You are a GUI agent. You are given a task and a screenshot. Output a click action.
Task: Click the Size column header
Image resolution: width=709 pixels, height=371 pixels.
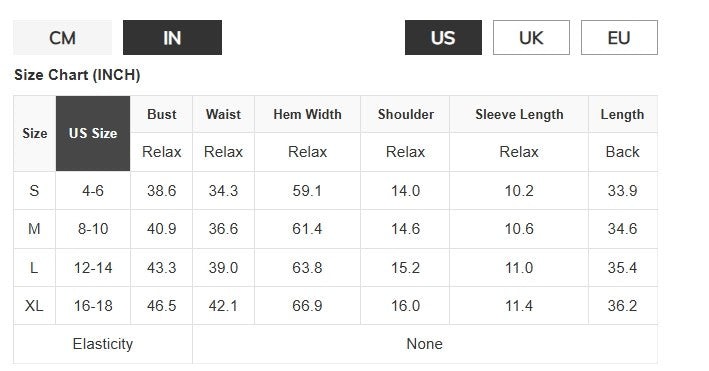(x=35, y=133)
